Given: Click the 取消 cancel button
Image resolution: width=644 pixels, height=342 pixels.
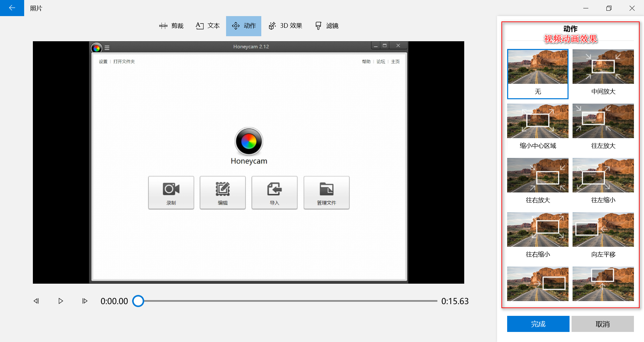Looking at the screenshot, I should [x=603, y=324].
